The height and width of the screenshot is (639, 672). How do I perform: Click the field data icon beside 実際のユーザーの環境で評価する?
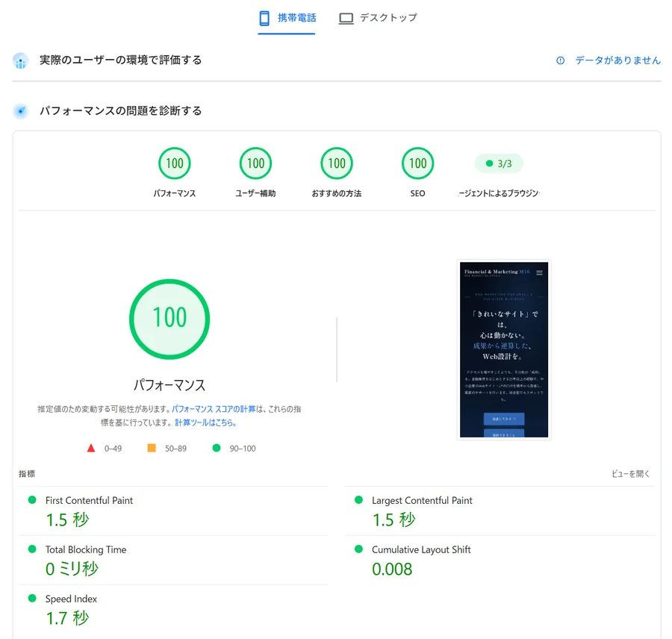click(21, 61)
